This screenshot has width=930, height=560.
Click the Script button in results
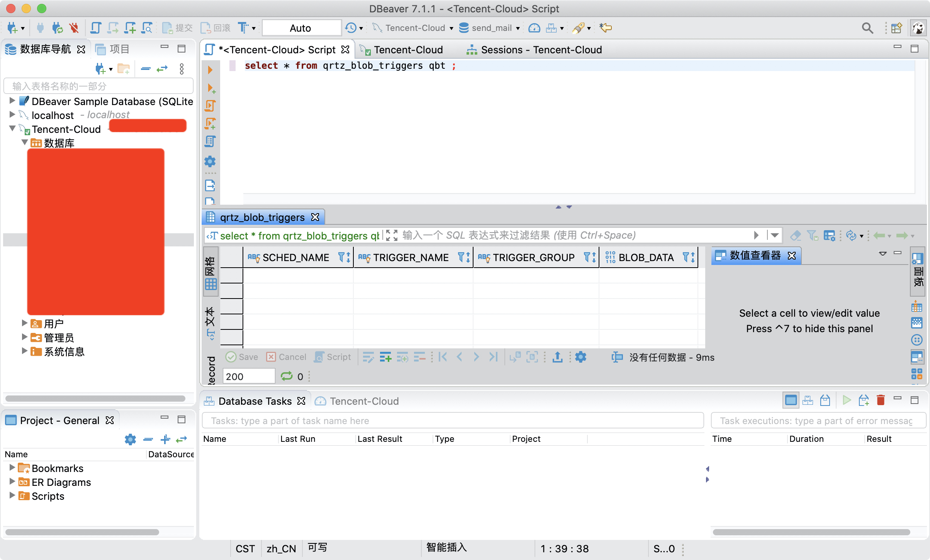(x=333, y=357)
